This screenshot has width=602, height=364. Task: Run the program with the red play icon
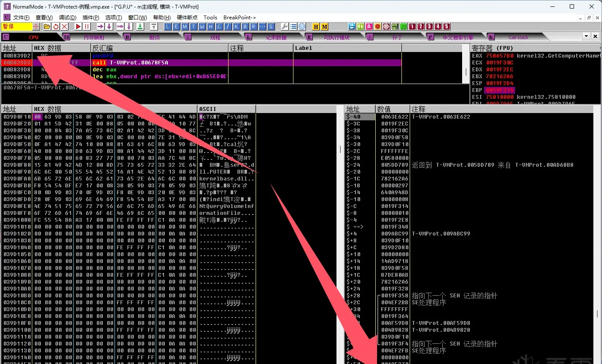coord(78,27)
